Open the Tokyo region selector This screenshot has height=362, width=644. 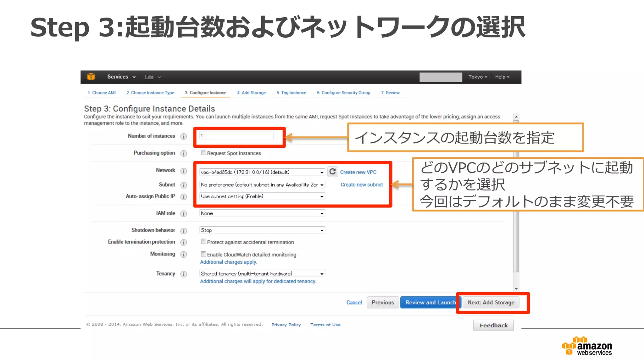pos(478,77)
